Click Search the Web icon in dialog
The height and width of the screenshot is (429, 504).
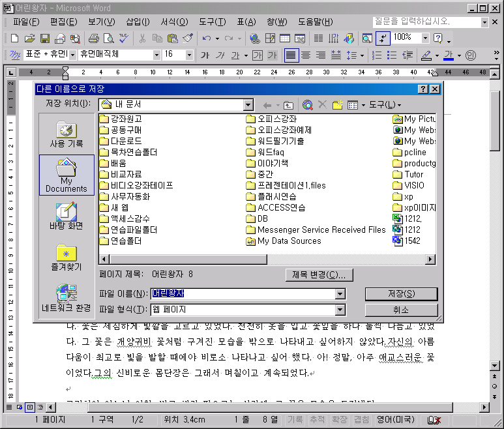click(x=308, y=105)
